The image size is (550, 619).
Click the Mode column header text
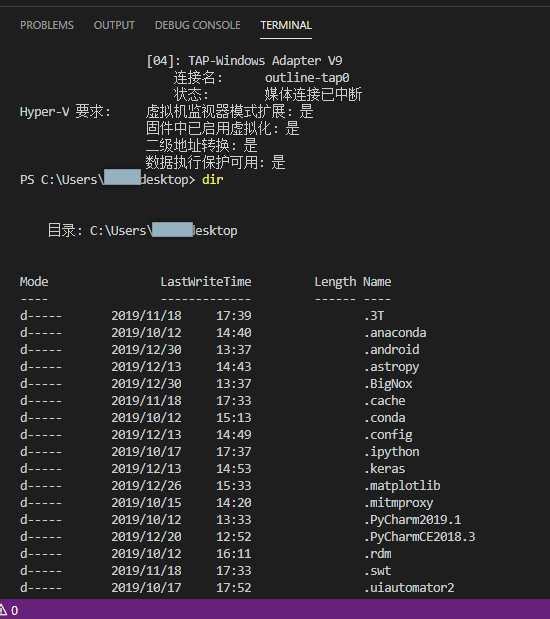pos(34,282)
